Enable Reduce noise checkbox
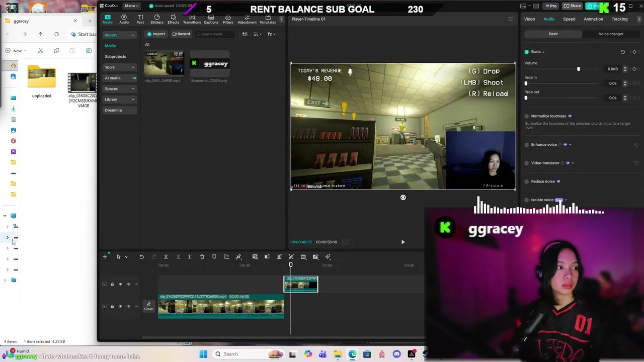Screen dimensions: 644x362 527,182
